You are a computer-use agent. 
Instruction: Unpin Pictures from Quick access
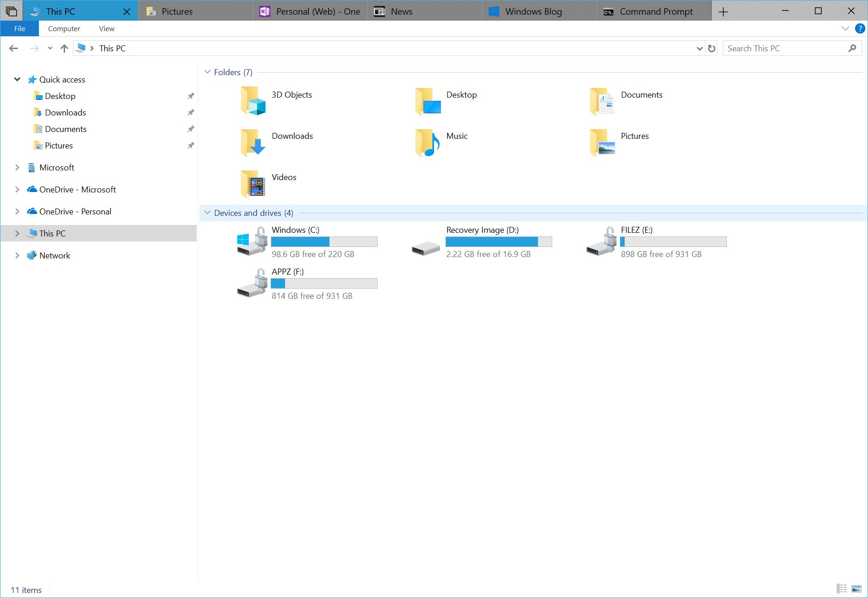[x=191, y=145]
